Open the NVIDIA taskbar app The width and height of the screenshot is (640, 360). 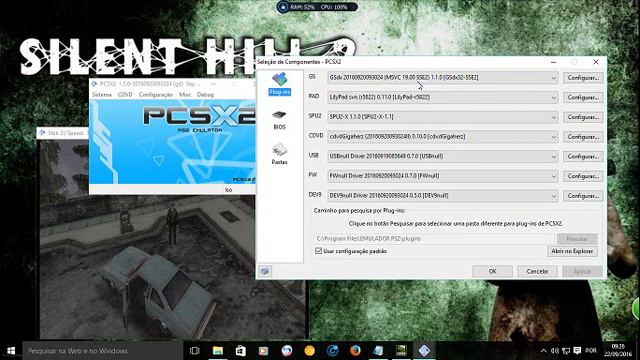pos(401,351)
